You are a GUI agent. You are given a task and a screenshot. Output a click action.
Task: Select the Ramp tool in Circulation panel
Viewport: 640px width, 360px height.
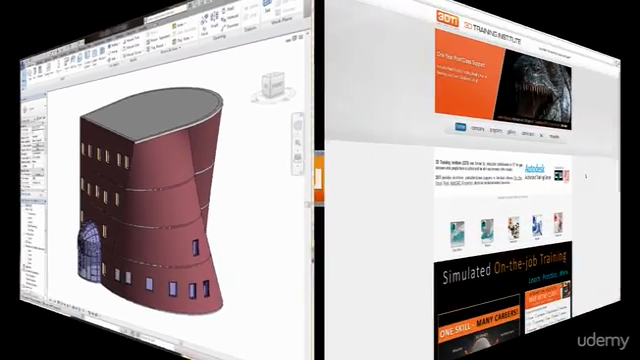coord(113,51)
